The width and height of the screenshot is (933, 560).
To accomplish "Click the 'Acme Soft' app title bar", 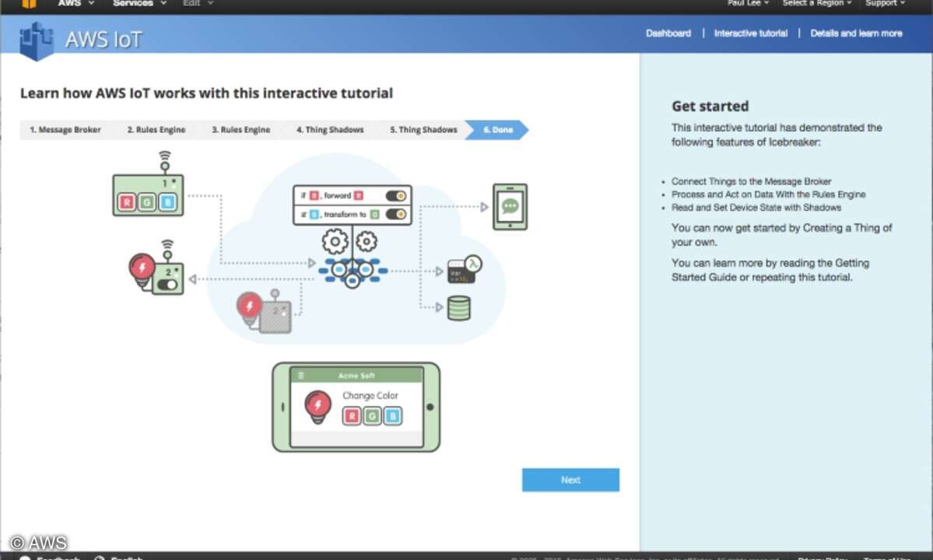I will click(356, 375).
